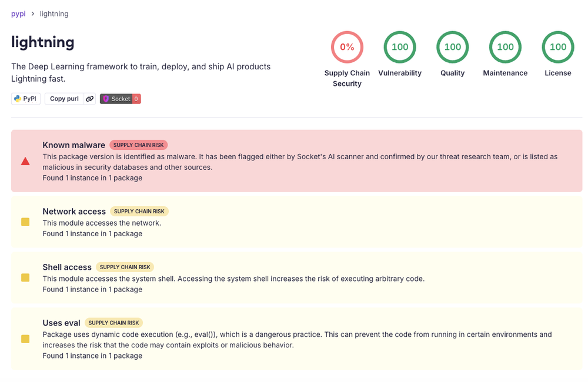The height and width of the screenshot is (382, 588).
Task: Select the License 100 score circle
Action: coord(558,47)
